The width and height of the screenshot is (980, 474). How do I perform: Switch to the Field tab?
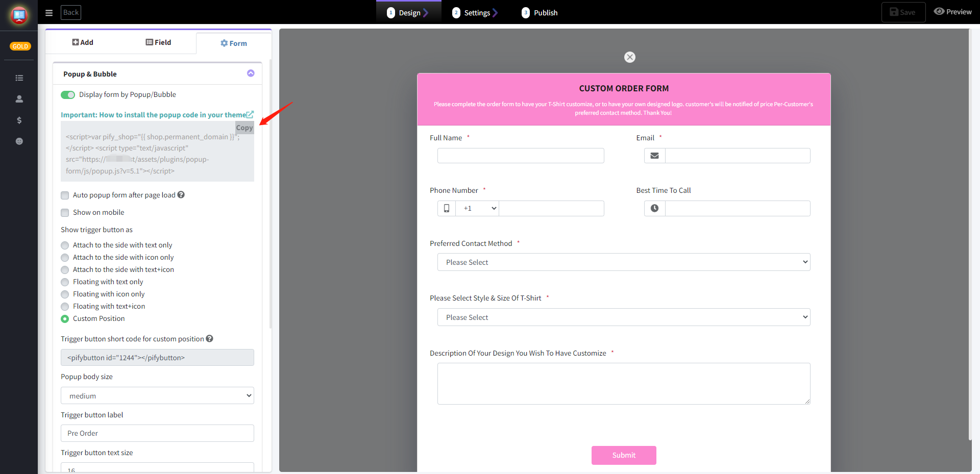coord(158,42)
